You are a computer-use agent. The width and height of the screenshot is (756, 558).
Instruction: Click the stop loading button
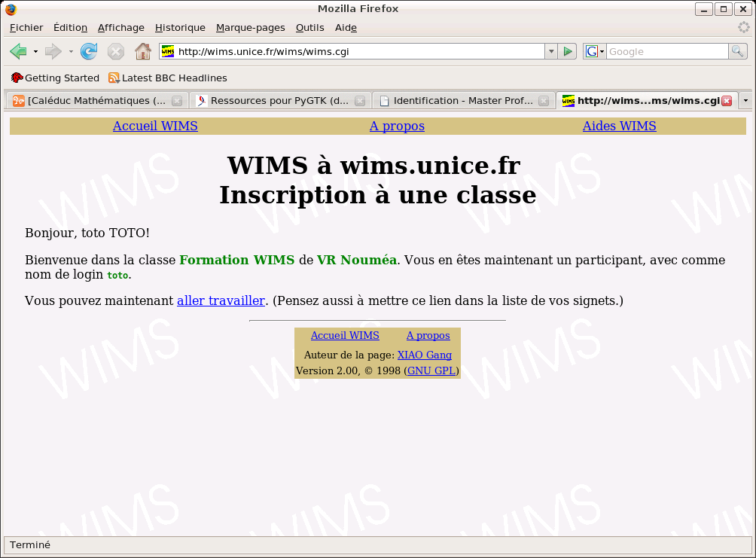116,51
